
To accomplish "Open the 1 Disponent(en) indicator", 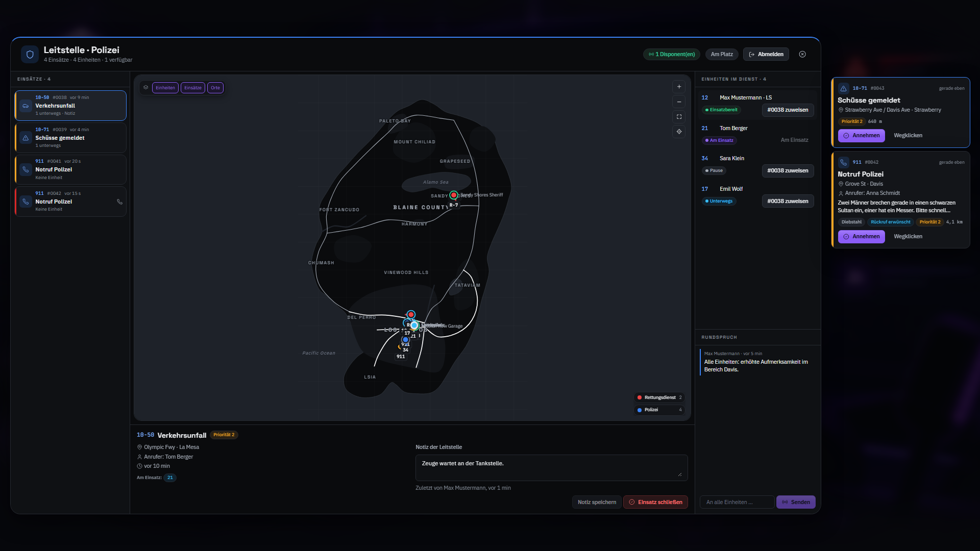I will tap(672, 54).
